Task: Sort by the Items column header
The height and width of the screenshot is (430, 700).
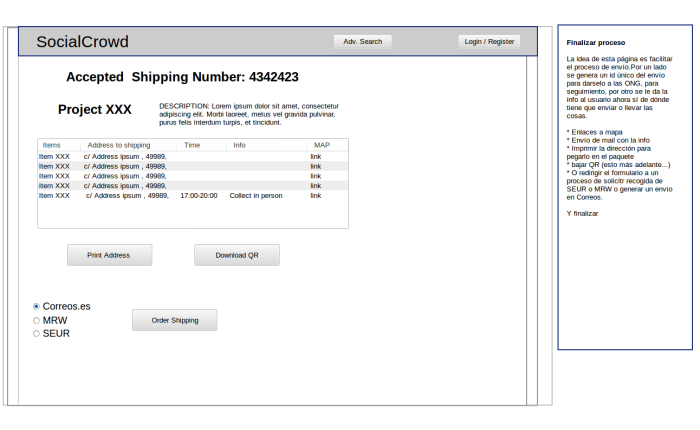Action: coord(51,145)
